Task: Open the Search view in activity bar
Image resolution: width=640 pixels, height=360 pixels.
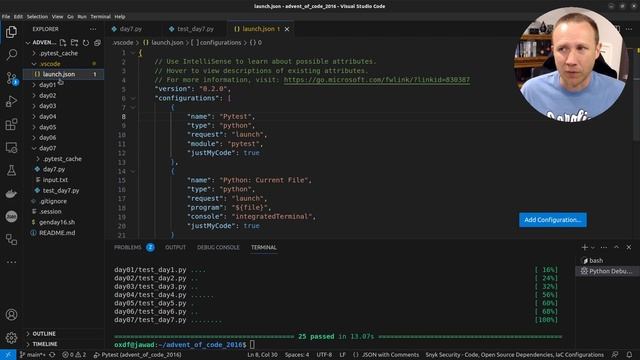Action: 11,54
